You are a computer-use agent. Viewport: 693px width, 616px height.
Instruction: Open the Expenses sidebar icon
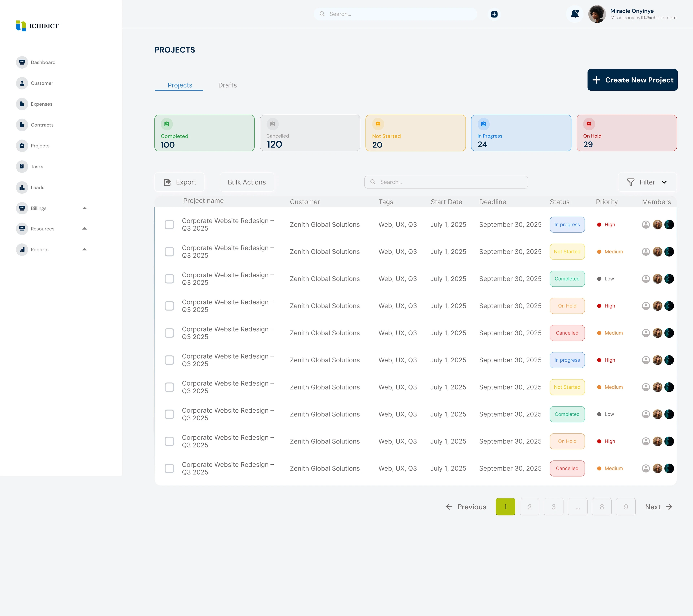pos(22,104)
